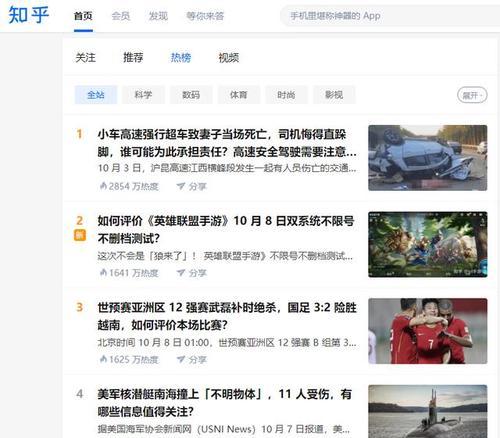500x438 pixels.
Task: Click the 1625 万热度 heat count
Action: (134, 360)
